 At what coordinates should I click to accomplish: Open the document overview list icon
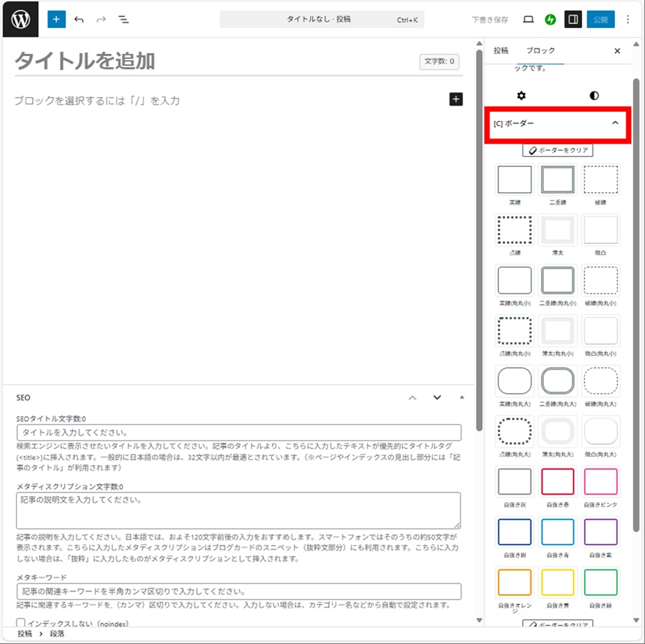coord(124,20)
